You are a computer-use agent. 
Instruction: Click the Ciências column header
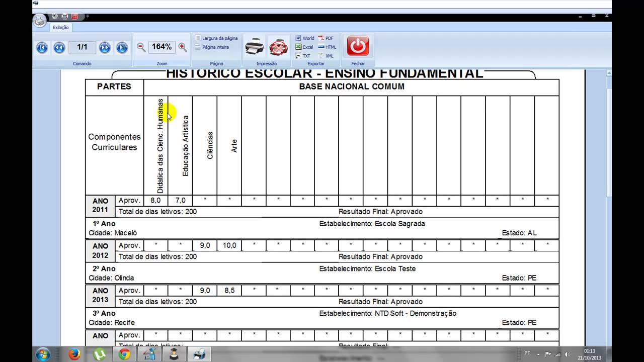point(205,145)
